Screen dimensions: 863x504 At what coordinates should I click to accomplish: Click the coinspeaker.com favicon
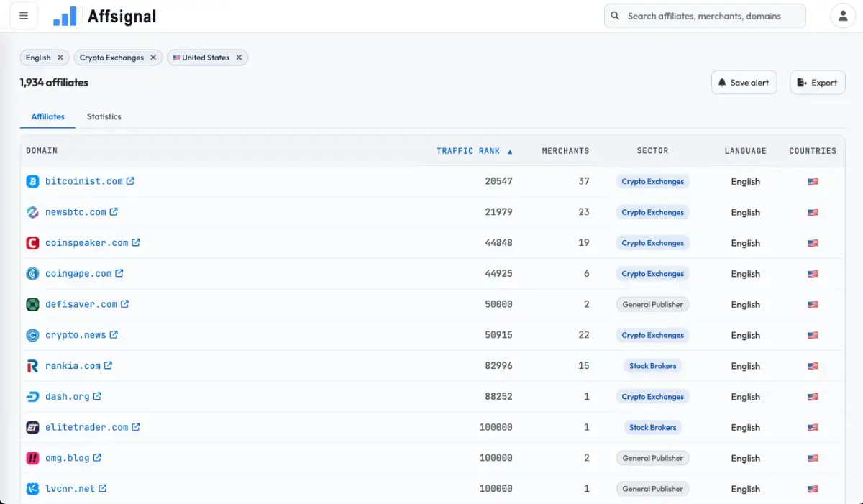[32, 243]
